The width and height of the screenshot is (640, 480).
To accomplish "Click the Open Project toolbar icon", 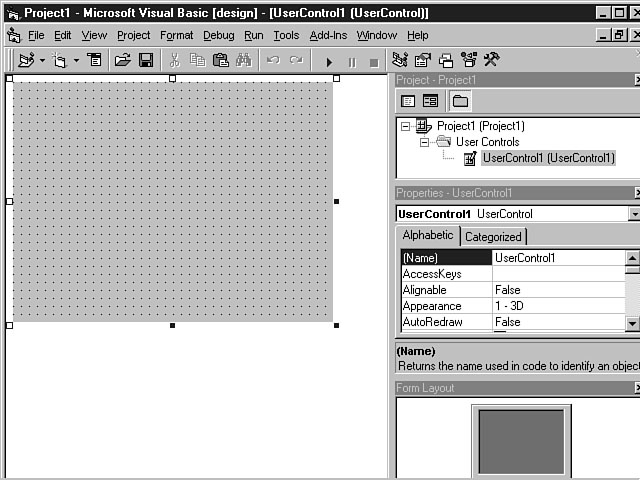I will pyautogui.click(x=122, y=61).
